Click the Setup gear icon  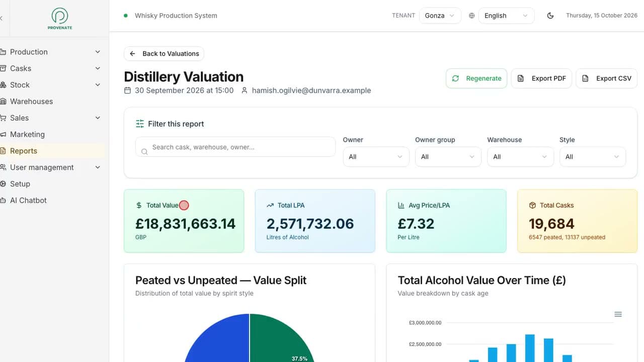3,184
